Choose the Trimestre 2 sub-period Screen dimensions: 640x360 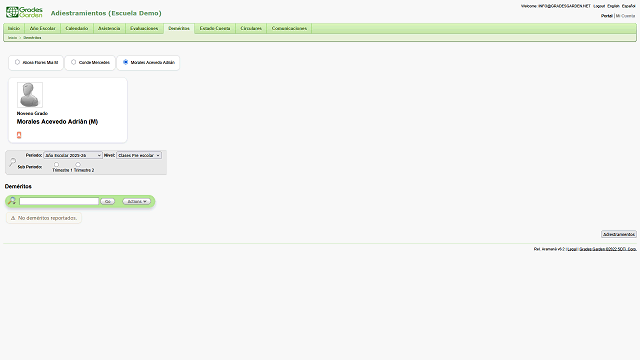tap(78, 164)
